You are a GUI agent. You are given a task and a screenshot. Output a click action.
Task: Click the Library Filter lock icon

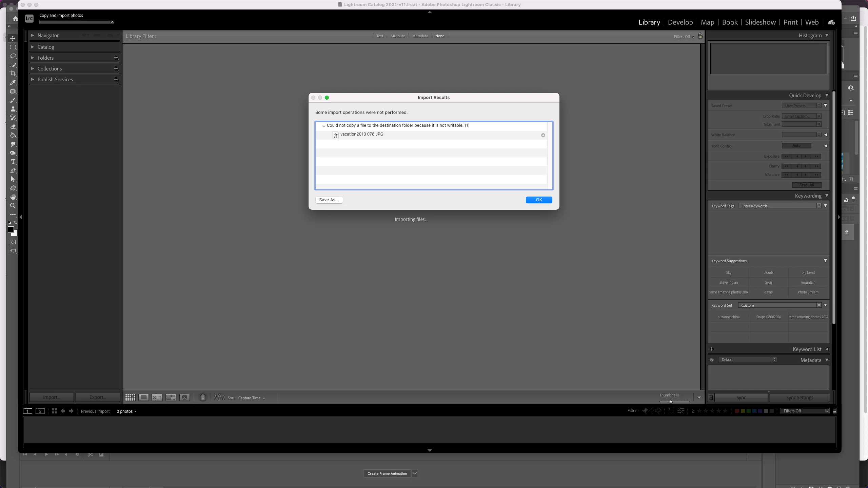click(700, 36)
